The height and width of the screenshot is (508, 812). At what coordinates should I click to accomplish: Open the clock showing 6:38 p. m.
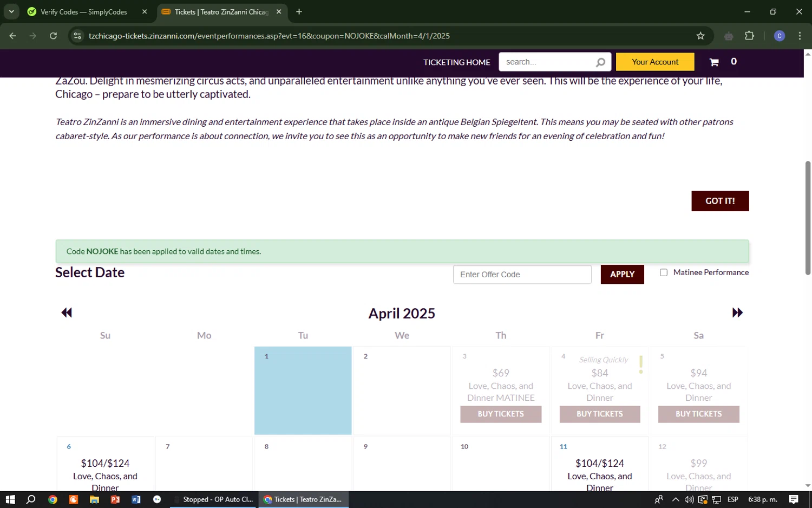pos(762,499)
